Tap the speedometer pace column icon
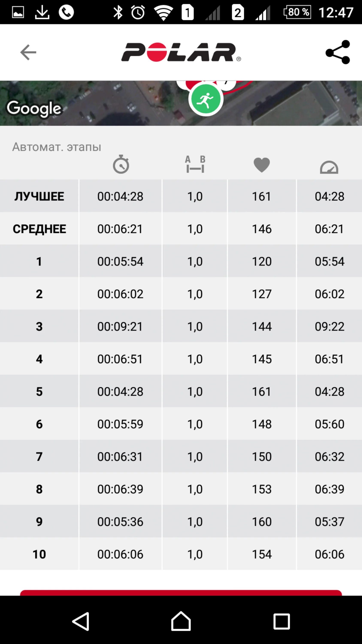Image resolution: width=362 pixels, height=644 pixels. tap(329, 167)
